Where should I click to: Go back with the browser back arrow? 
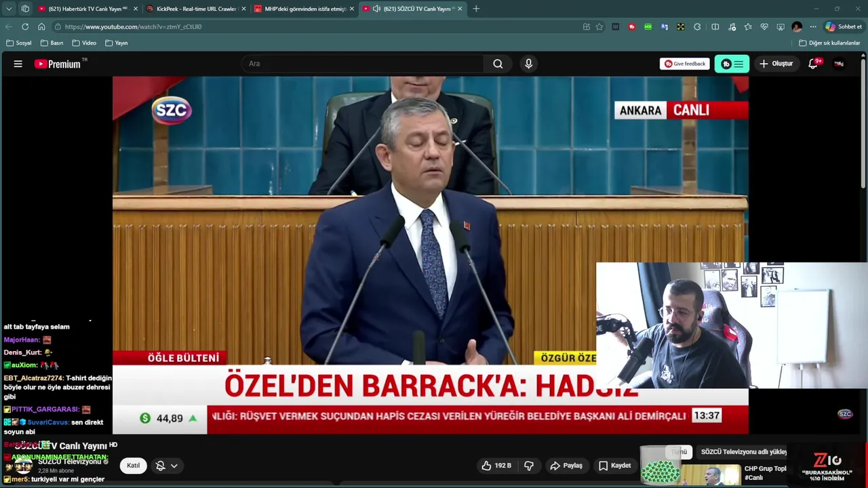pos(9,26)
